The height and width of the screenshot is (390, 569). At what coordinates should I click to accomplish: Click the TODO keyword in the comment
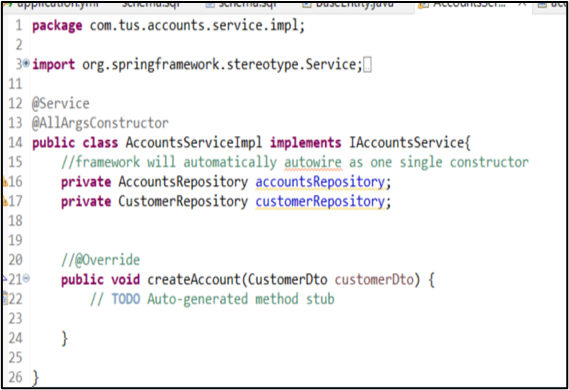(x=126, y=299)
